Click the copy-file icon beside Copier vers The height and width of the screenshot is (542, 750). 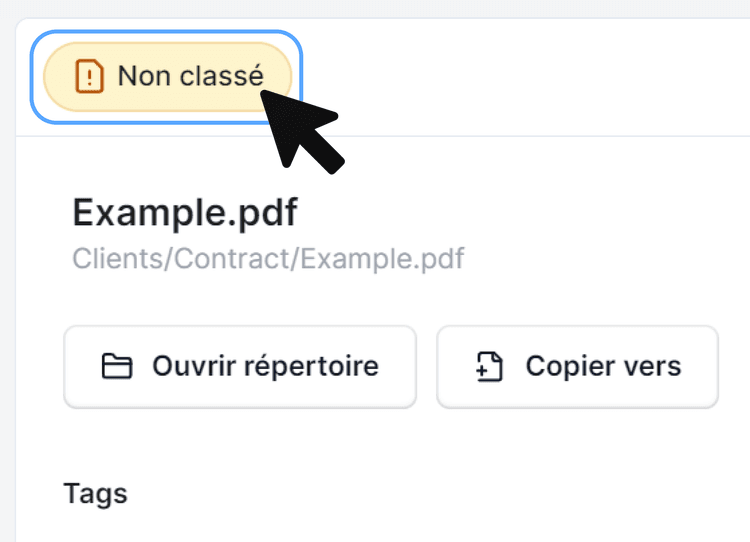click(489, 367)
